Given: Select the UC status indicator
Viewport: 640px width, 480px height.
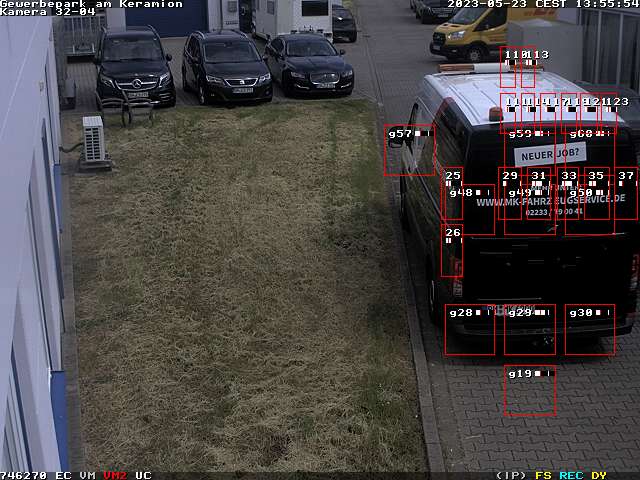Looking at the screenshot, I should pyautogui.click(x=143, y=475).
